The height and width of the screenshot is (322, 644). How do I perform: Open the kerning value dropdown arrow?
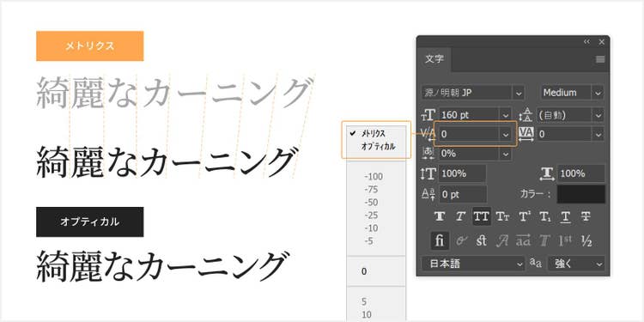[x=505, y=134]
